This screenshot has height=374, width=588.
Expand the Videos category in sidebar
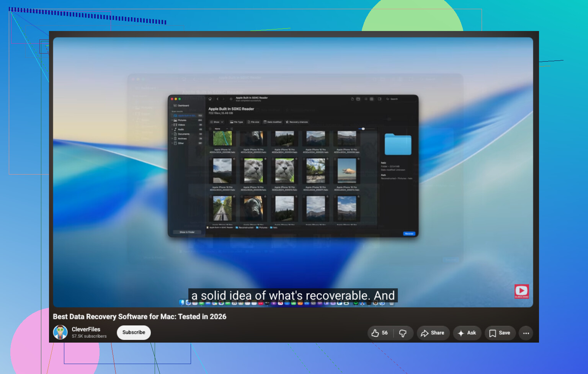172,125
